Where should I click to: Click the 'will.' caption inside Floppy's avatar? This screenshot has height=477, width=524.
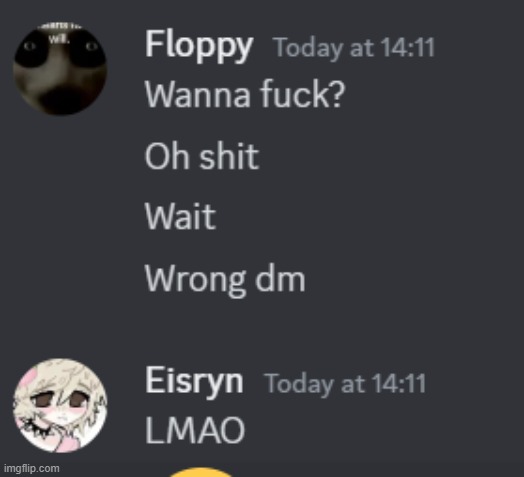tap(59, 39)
